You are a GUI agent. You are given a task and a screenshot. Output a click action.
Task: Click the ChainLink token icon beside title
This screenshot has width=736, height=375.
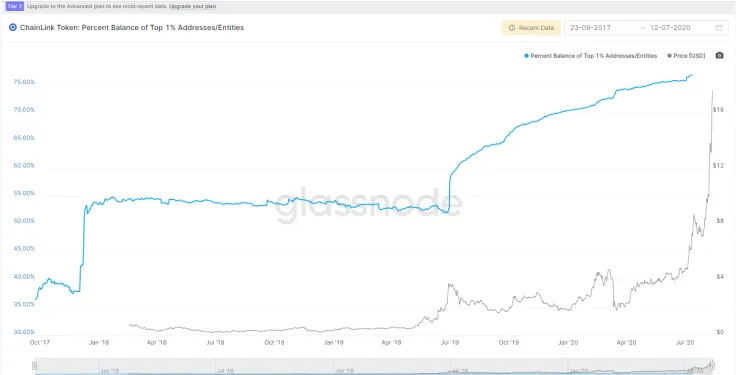[x=13, y=28]
